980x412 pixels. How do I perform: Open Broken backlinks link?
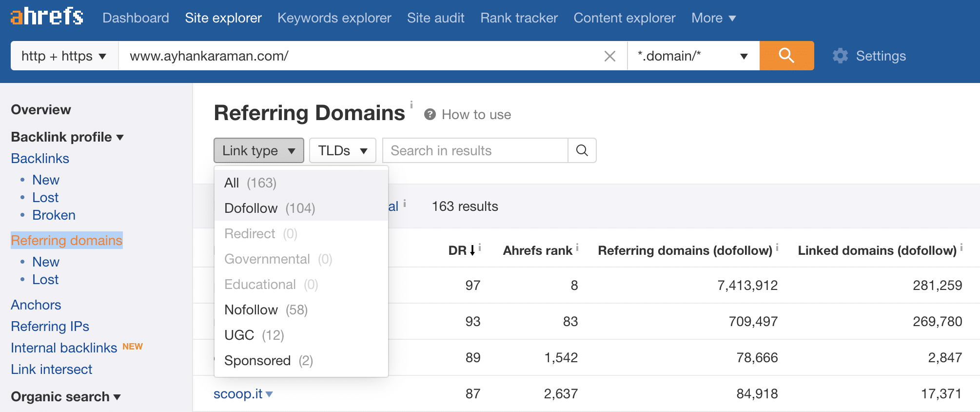54,215
